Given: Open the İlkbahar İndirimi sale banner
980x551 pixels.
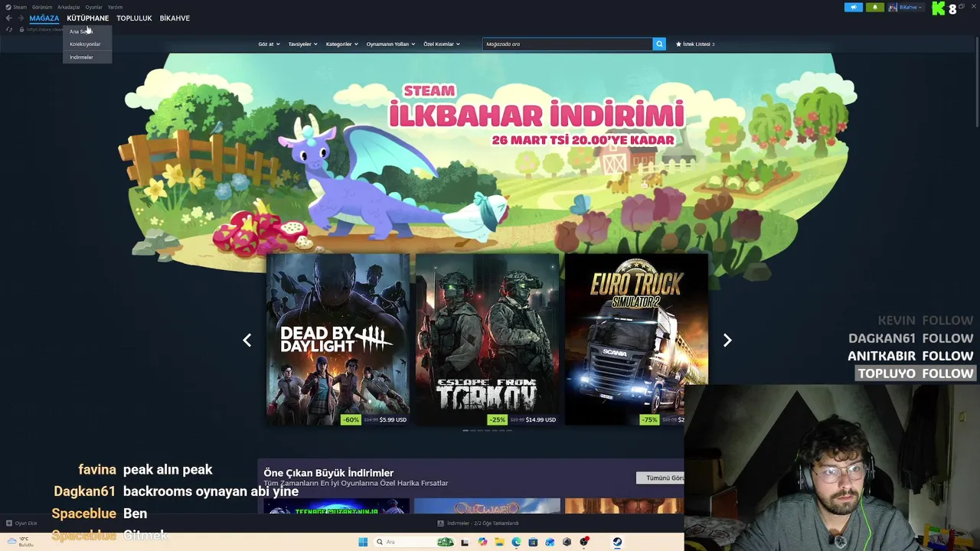Looking at the screenshot, I should pos(490,153).
